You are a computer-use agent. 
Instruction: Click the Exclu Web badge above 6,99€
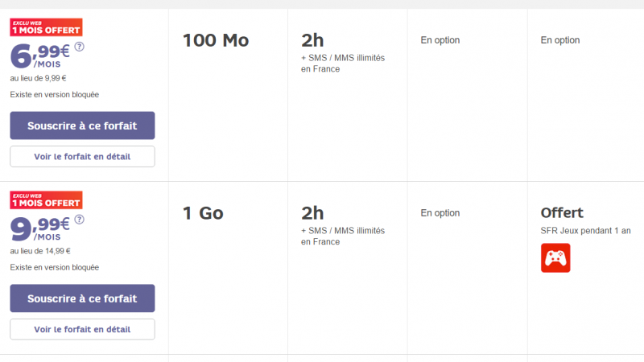46,27
